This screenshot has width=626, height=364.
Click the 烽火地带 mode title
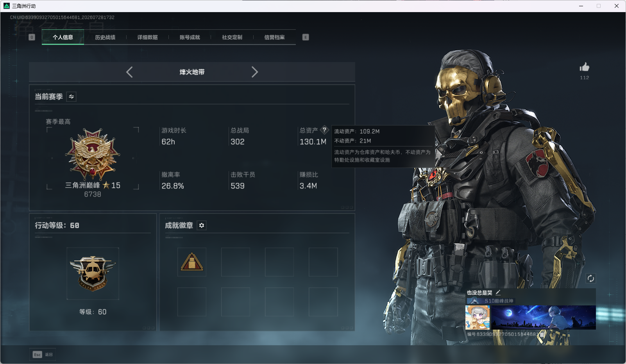tap(192, 72)
